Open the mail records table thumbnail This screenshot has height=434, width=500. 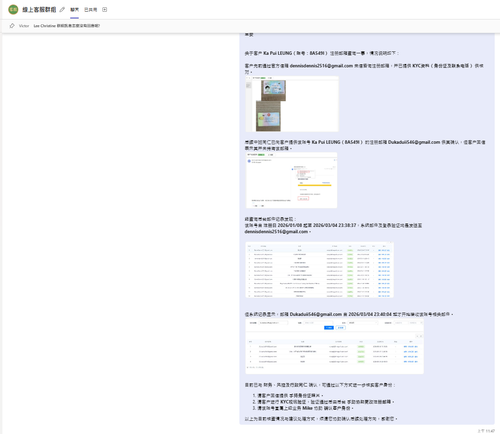319,270
